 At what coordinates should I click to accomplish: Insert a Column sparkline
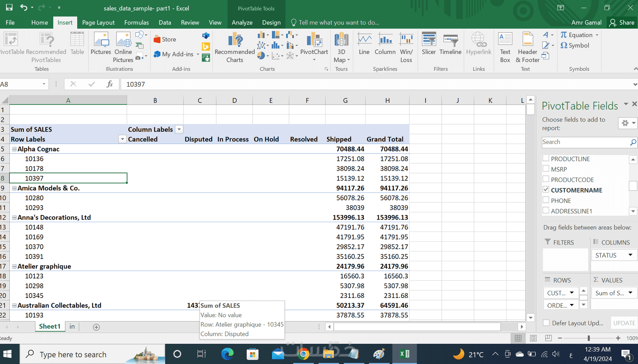[x=385, y=44]
